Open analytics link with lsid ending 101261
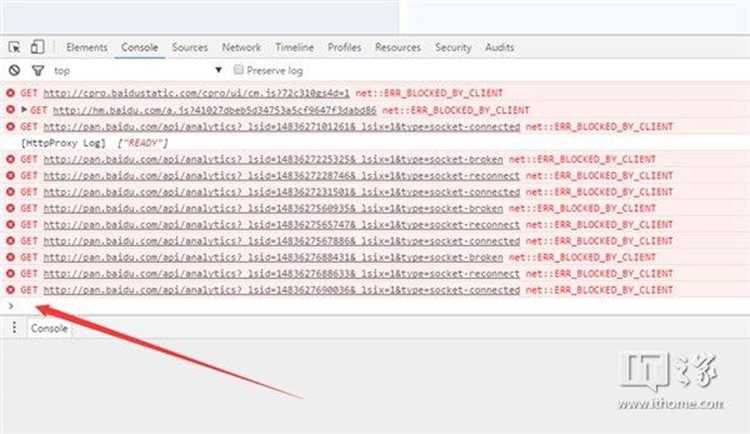 click(x=281, y=127)
